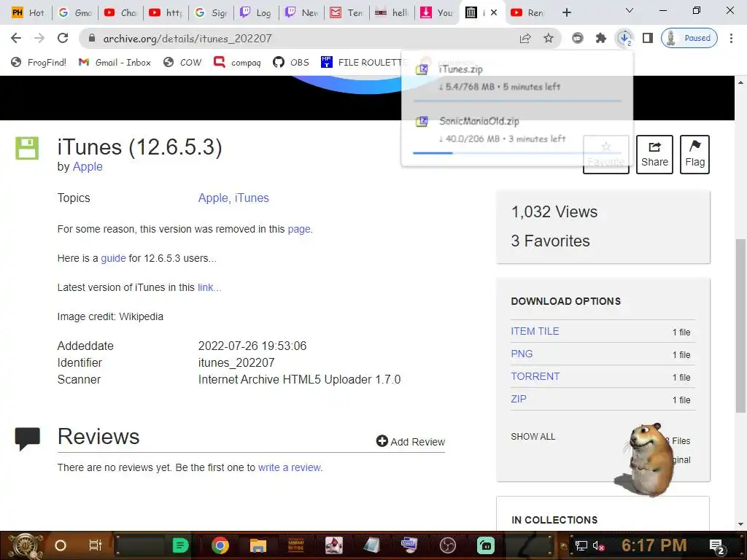Open the FILE ROULETTE bookmark
The height and width of the screenshot is (560, 747).
coord(363,63)
